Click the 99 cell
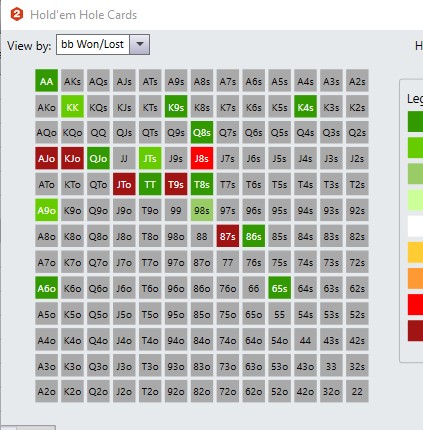This screenshot has height=430, width=423. 176,210
